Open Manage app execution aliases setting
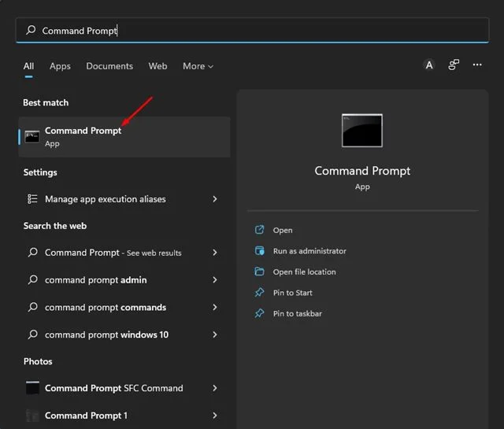The image size is (504, 429). point(124,199)
